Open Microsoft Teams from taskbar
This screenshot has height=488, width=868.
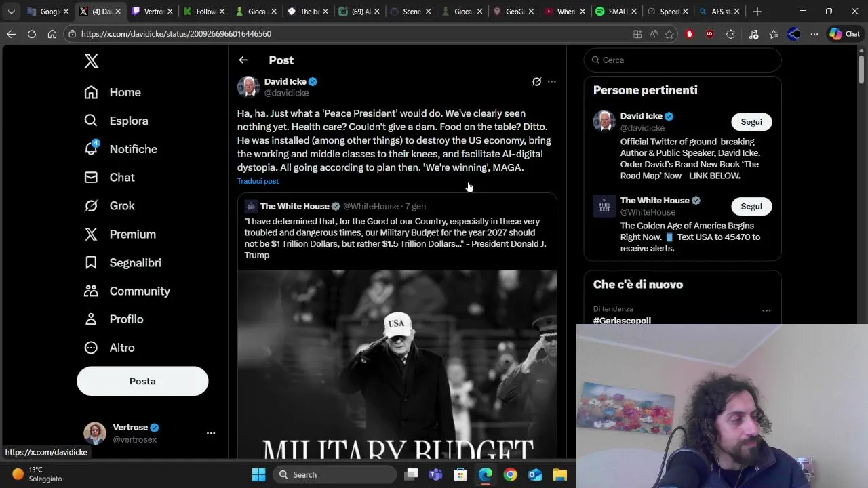click(435, 474)
